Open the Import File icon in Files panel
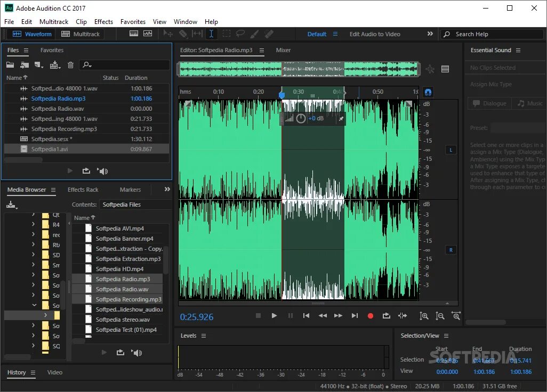Viewport: 547px width, 392px height. pos(25,65)
